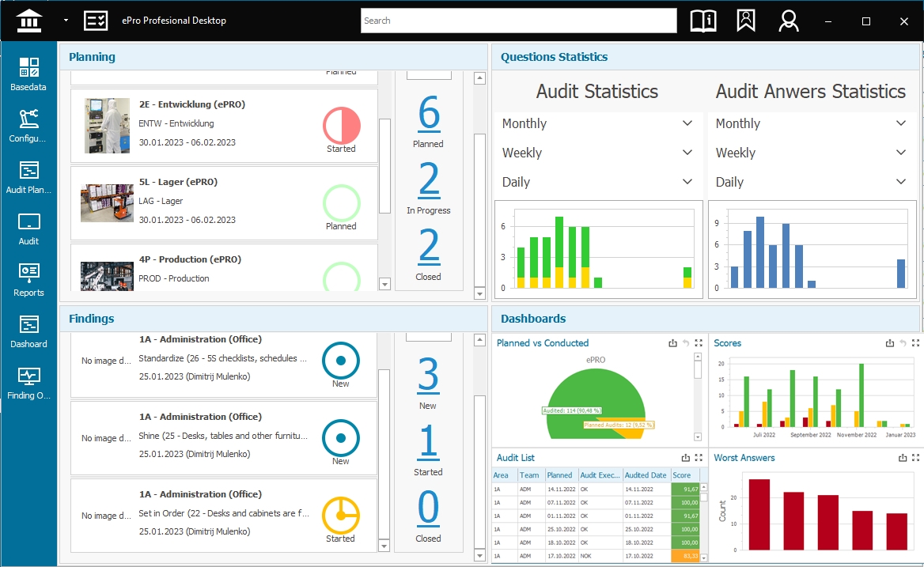Click the 3 New findings count link
This screenshot has width=924, height=567.
tap(428, 376)
